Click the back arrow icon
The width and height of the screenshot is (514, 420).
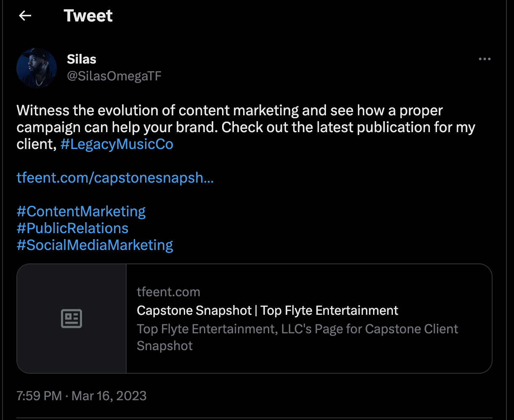[x=25, y=16]
